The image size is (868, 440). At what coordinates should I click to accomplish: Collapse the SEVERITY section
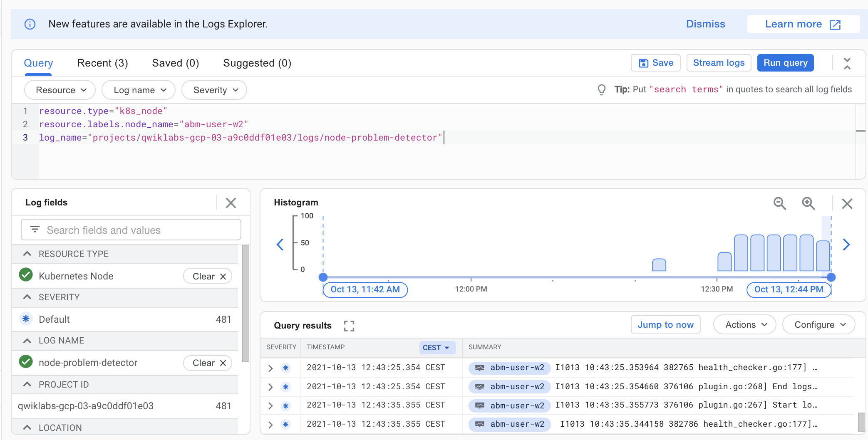point(27,297)
